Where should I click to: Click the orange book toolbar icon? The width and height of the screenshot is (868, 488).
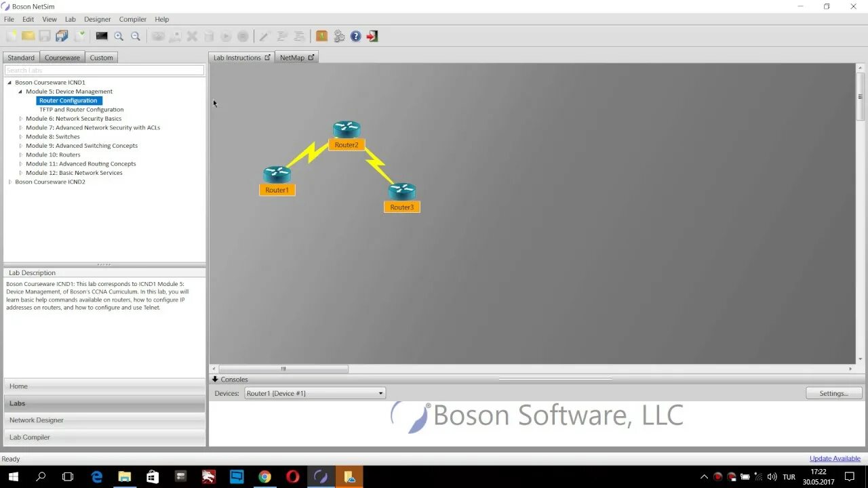321,36
